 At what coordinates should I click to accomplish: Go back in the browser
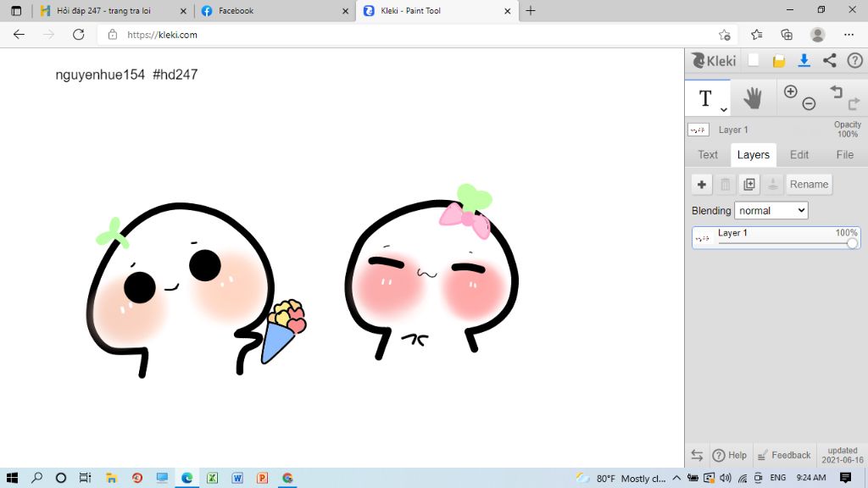[x=19, y=34]
